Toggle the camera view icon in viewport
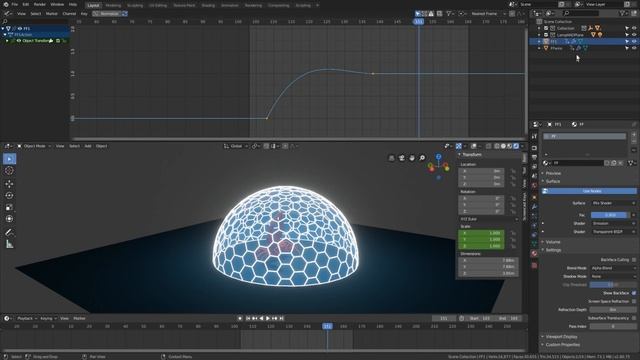Image resolution: width=640 pixels, height=360 pixels. (402, 158)
